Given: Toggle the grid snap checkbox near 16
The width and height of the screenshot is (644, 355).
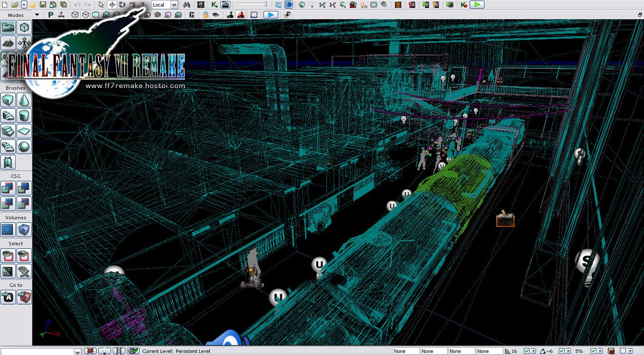Looking at the screenshot, I should [x=527, y=351].
